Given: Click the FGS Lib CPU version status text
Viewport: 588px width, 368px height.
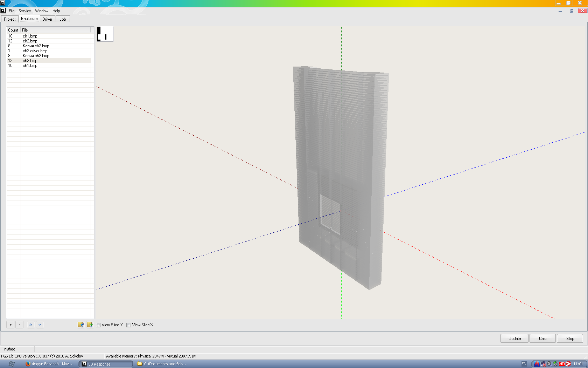Looking at the screenshot, I should tap(42, 356).
